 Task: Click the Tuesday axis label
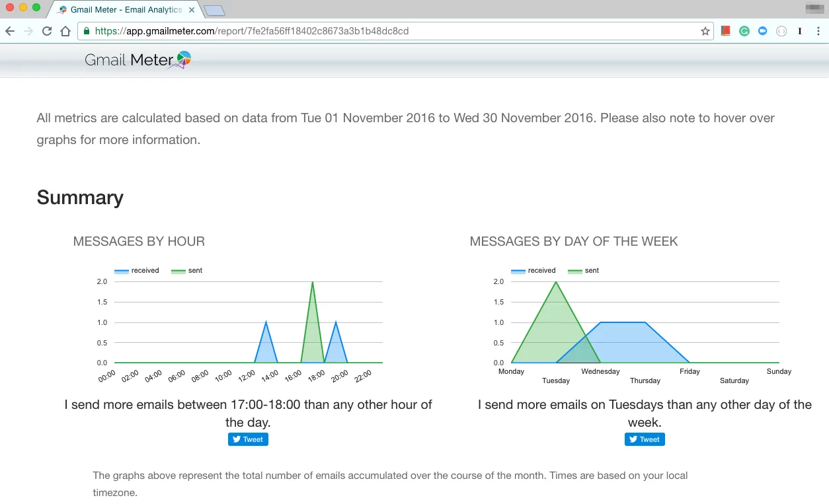[556, 380]
